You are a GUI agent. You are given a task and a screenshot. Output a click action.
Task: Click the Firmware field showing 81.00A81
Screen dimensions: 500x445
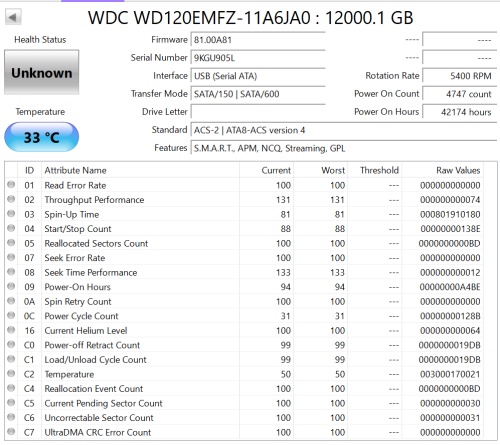click(x=258, y=40)
